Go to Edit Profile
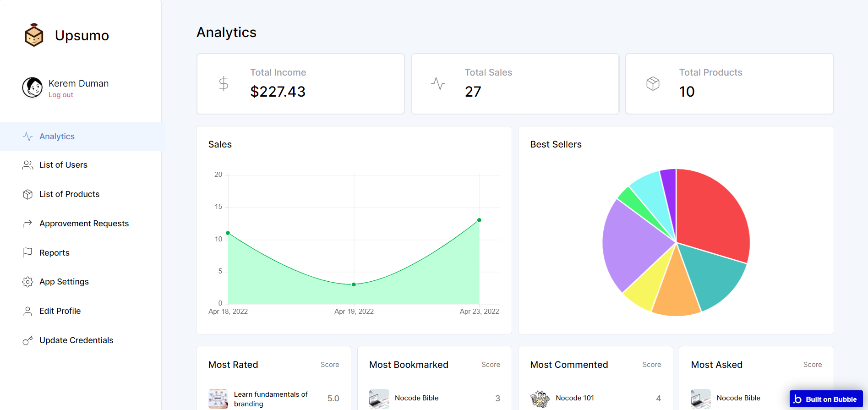This screenshot has width=868, height=410. 81,311
